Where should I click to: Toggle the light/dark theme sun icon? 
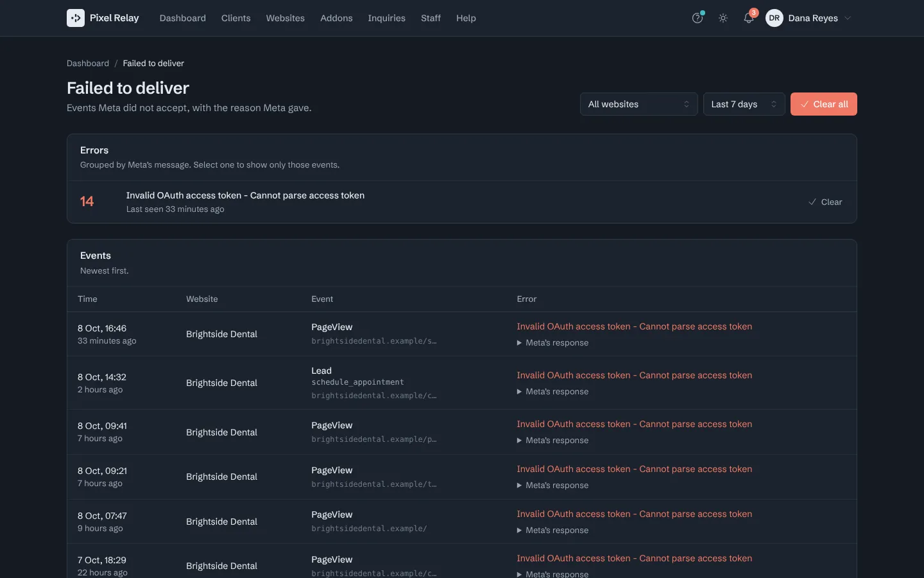[x=723, y=18]
